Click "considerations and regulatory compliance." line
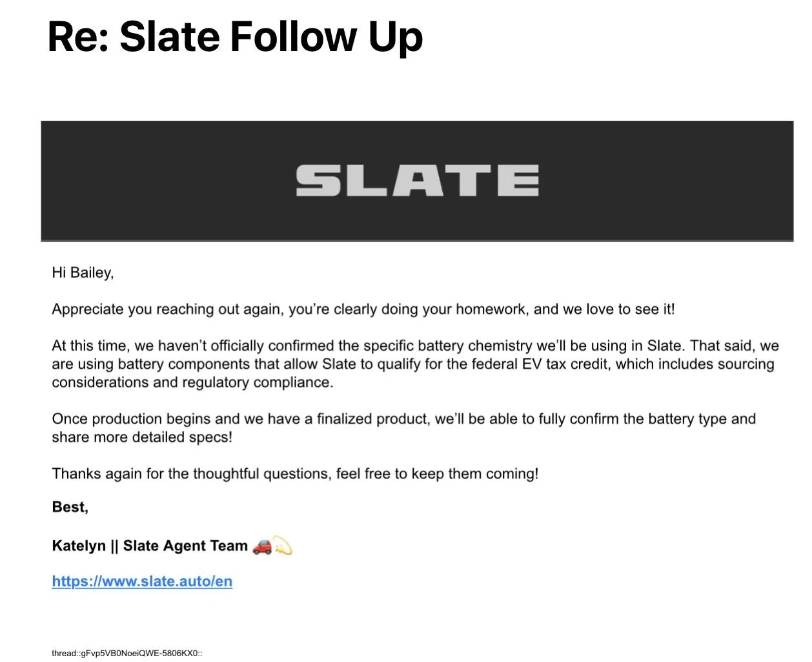 pyautogui.click(x=192, y=382)
